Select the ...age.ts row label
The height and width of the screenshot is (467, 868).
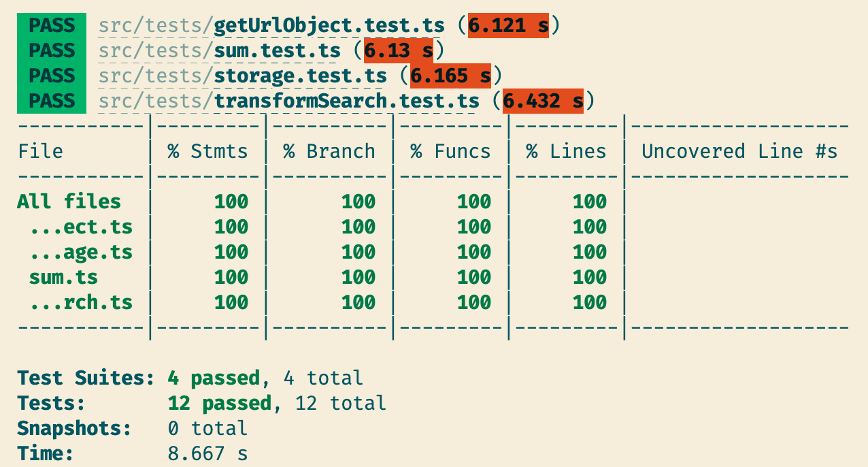(x=81, y=252)
